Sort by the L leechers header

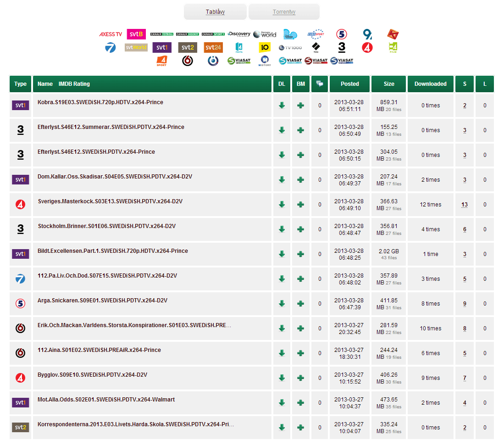(485, 84)
